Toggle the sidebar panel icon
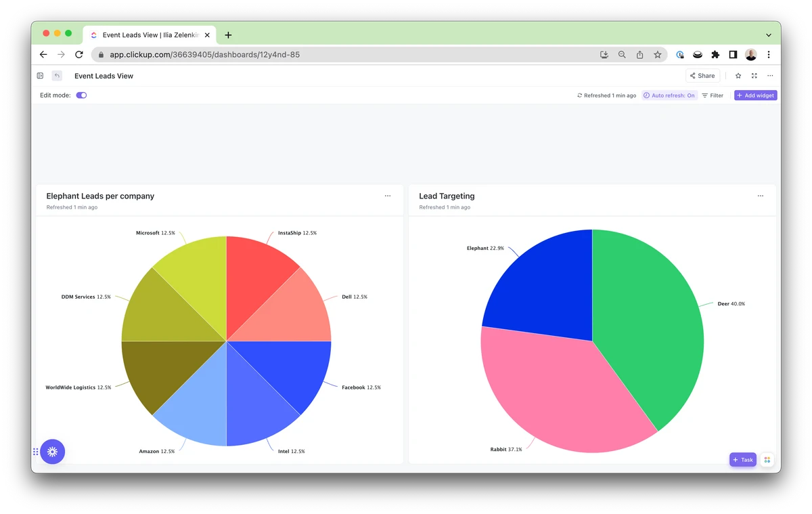812x514 pixels. click(40, 76)
